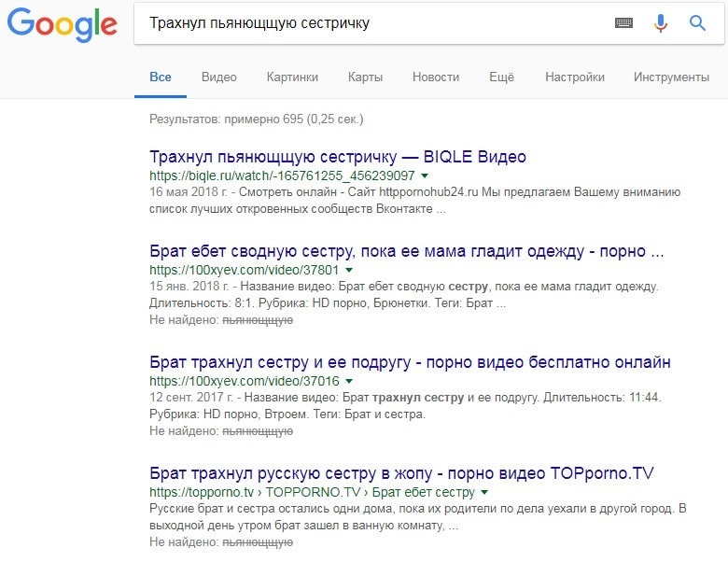This screenshot has width=728, height=562.
Task: Expand arrow next to 100xyev.com/video/37016 URL
Action: point(349,381)
